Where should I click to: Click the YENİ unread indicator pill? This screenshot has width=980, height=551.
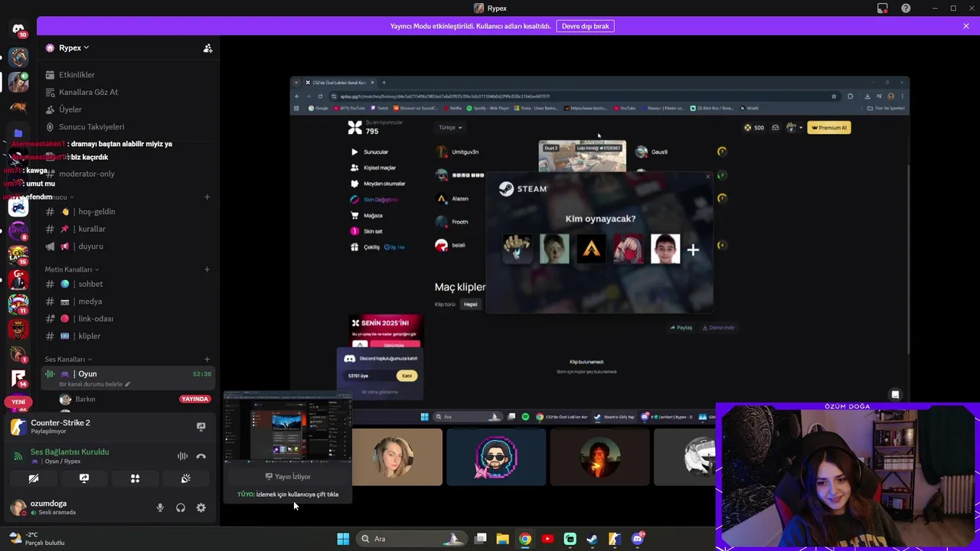pos(18,402)
